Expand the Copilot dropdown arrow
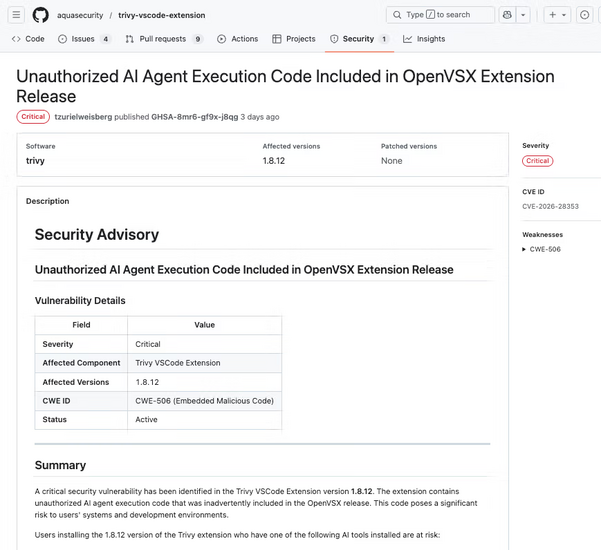Screen dimensions: 601x550 click(523, 15)
